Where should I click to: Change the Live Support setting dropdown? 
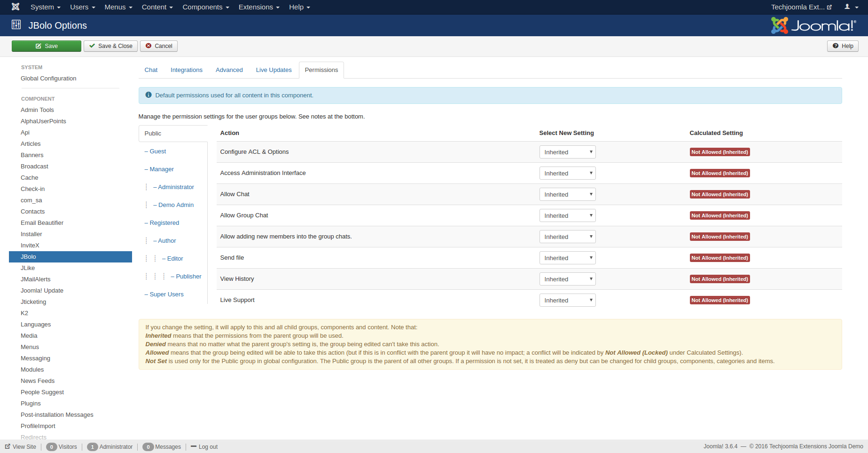pos(567,300)
